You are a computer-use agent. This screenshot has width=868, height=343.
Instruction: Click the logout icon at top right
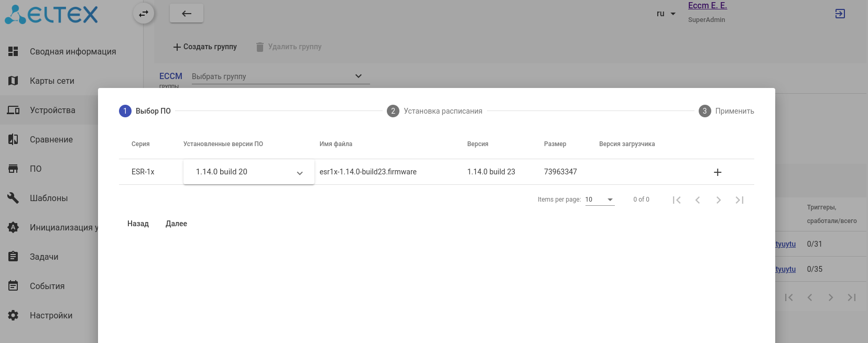(x=840, y=14)
